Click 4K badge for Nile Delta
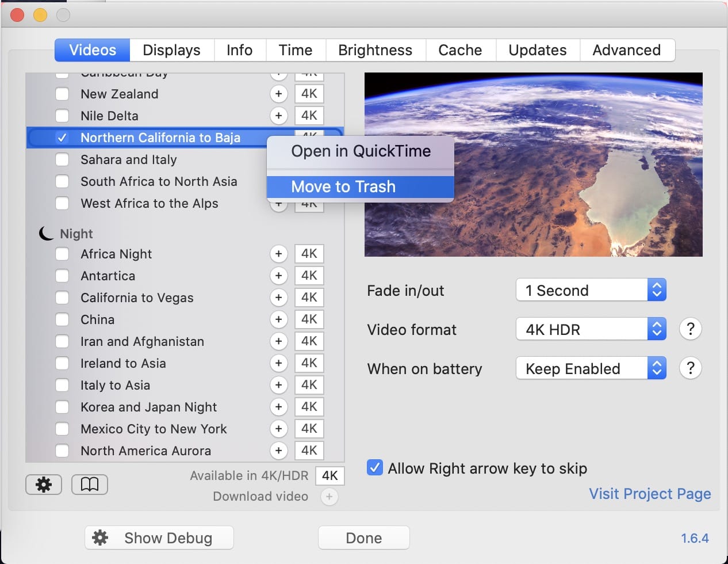 (309, 116)
